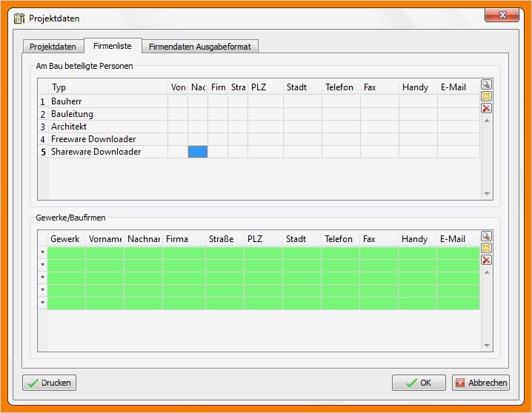Click the E-Mail header in the Personen table
Viewport: 532px width, 413px height.
coord(459,87)
